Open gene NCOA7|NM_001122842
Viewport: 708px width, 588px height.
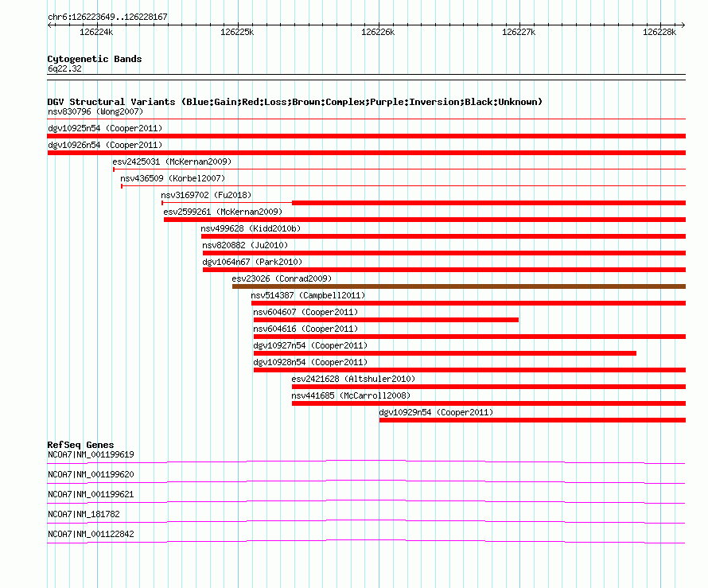(x=91, y=534)
